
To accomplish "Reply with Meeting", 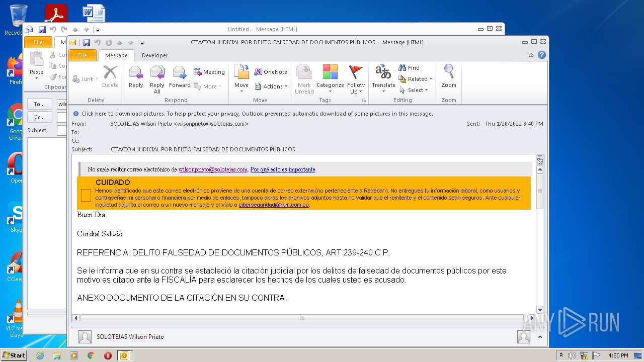I will pyautogui.click(x=209, y=72).
